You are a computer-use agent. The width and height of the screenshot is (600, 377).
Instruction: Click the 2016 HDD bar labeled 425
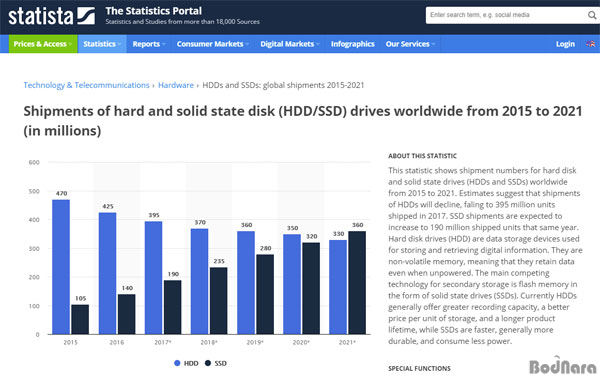107,273
